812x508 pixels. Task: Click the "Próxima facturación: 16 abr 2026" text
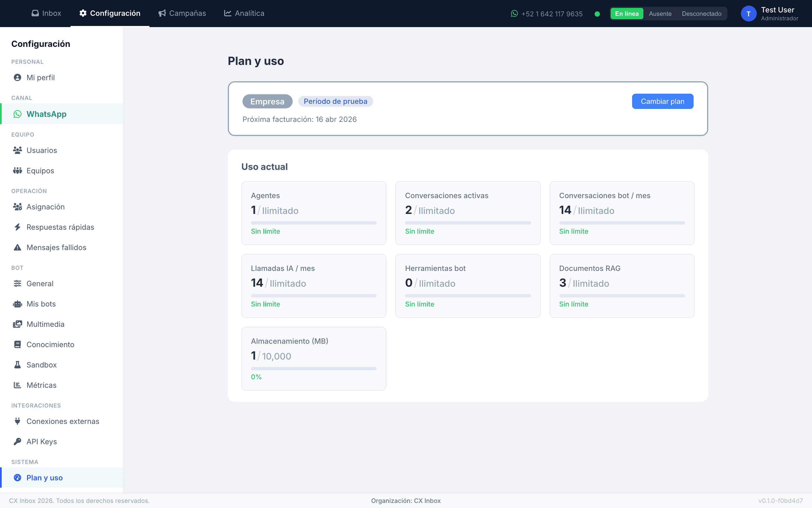point(300,119)
